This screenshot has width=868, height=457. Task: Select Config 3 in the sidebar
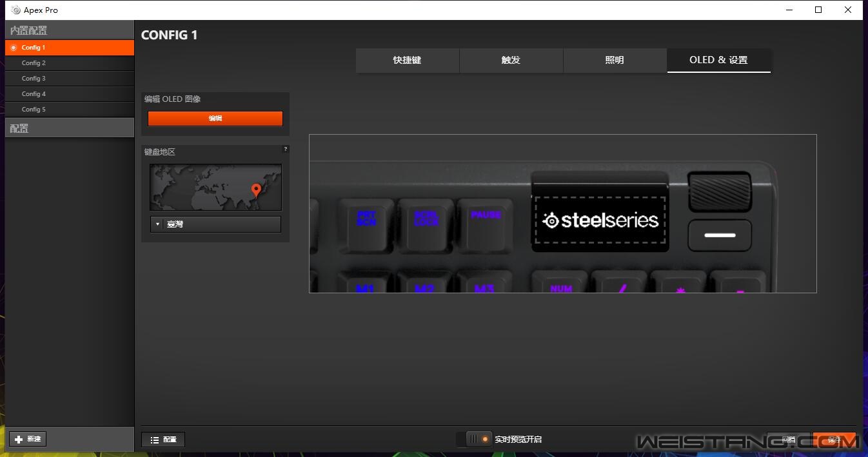pos(70,79)
